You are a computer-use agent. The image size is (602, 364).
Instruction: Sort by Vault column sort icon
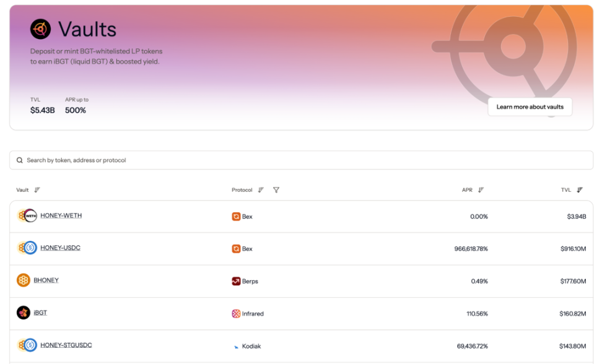point(37,190)
